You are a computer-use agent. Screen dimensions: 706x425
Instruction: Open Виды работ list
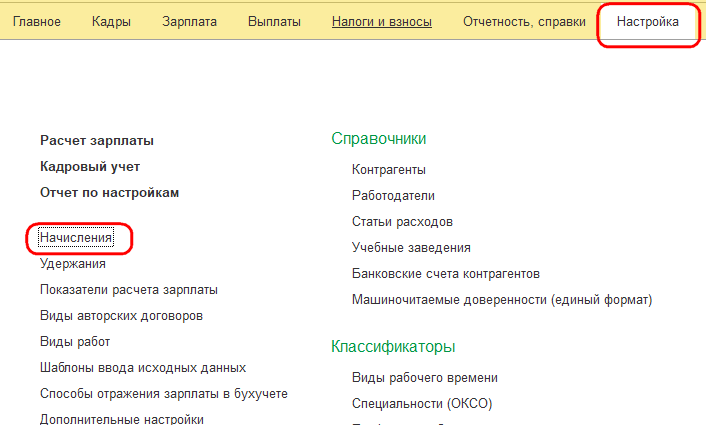75,342
